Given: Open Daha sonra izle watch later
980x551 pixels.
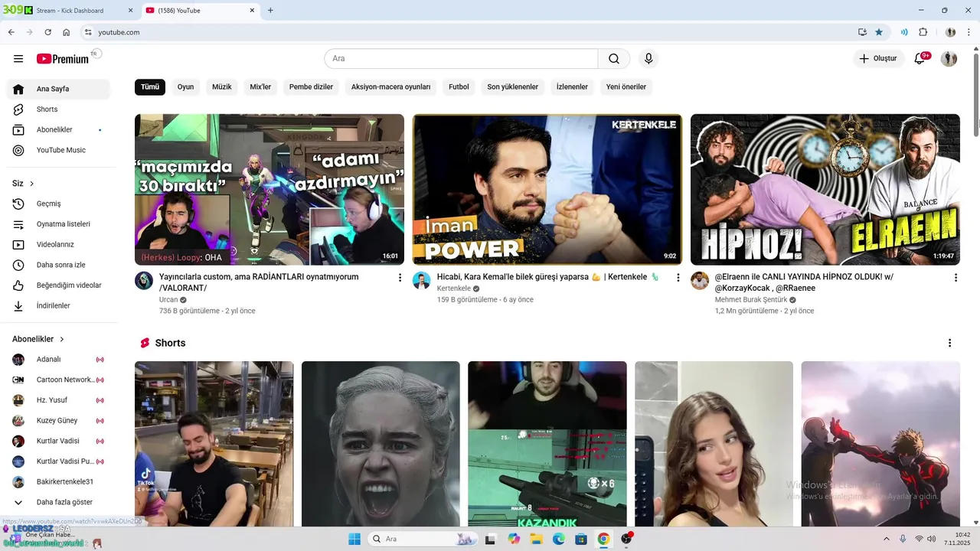Looking at the screenshot, I should tap(59, 265).
